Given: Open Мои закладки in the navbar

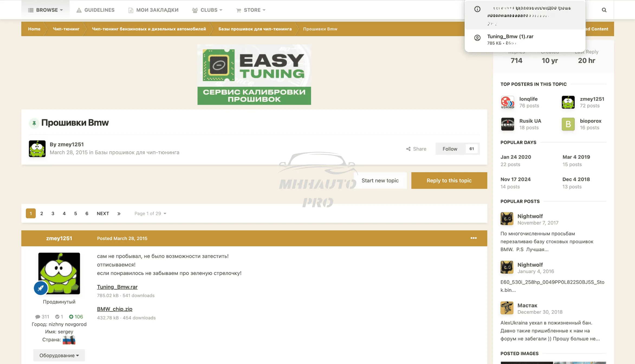Looking at the screenshot, I should pos(153,10).
